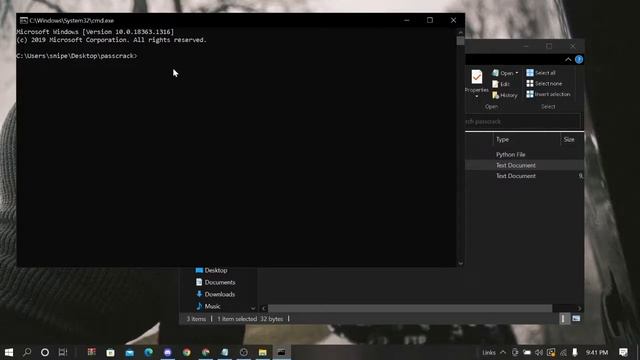Sort files by the Size column header
Viewport: 640px width, 360px height.
coord(569,140)
